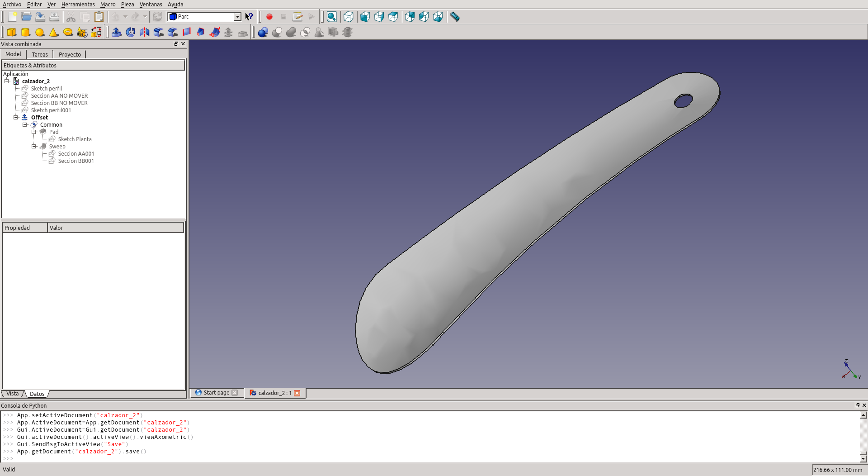Create a sphere primitive
This screenshot has width=868, height=476.
(40, 32)
